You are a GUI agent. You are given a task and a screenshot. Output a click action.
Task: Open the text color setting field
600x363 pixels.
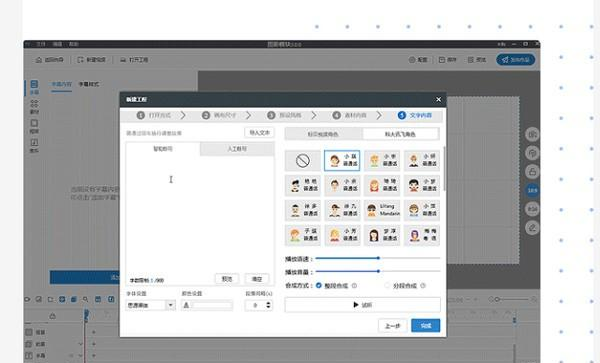(x=207, y=305)
